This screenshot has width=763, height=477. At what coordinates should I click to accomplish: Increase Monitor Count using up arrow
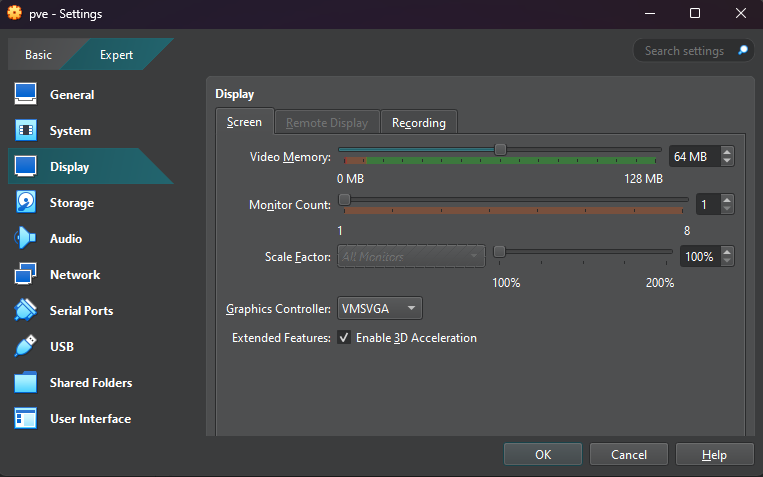pyautogui.click(x=727, y=200)
